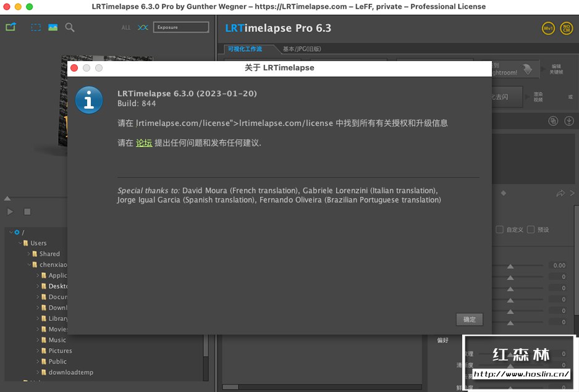Click 确定 to close About dialog
Image resolution: width=579 pixels, height=392 pixels.
pyautogui.click(x=470, y=319)
